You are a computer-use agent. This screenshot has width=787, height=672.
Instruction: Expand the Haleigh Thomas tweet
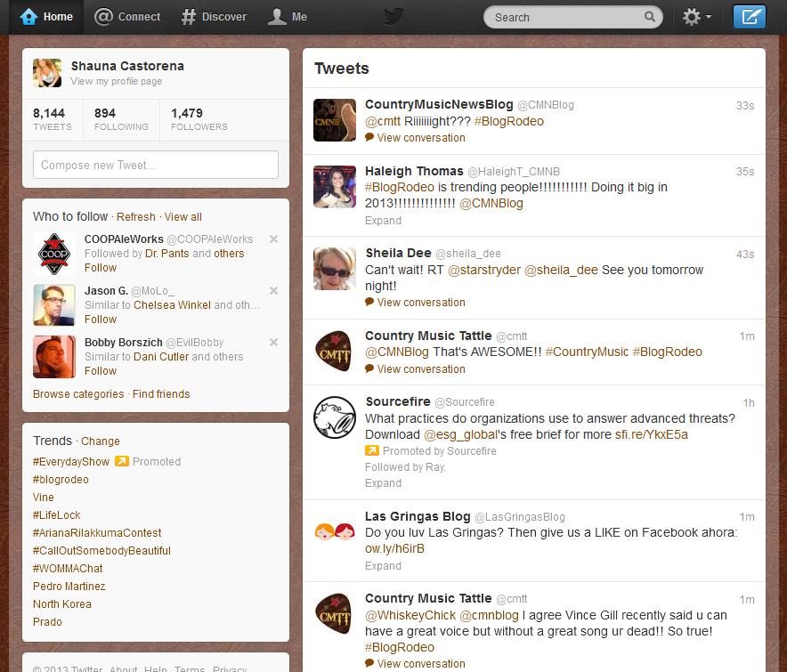click(x=383, y=220)
